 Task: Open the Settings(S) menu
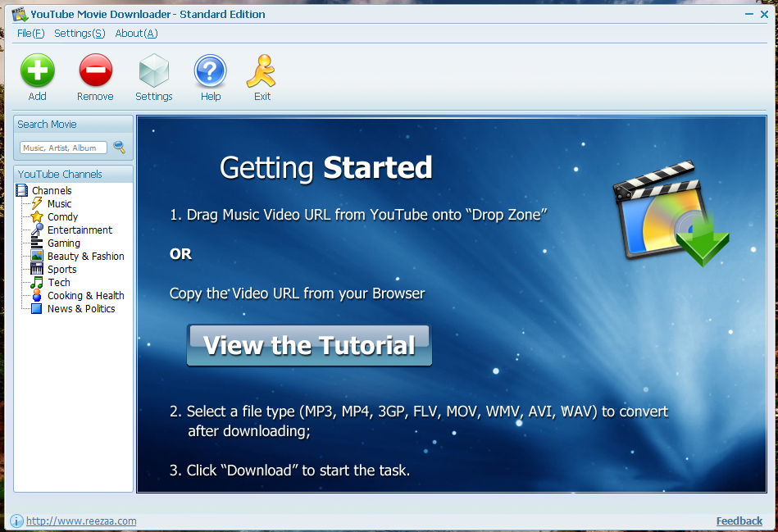click(x=80, y=34)
